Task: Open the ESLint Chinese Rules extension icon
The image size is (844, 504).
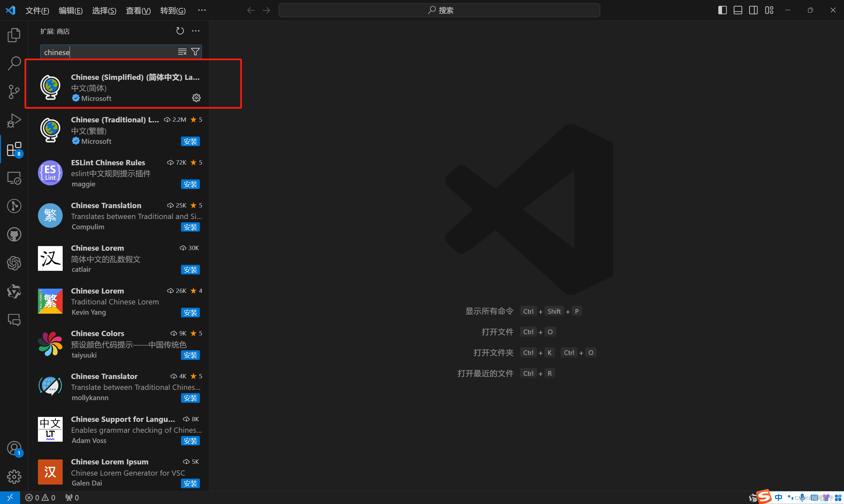Action: point(50,173)
